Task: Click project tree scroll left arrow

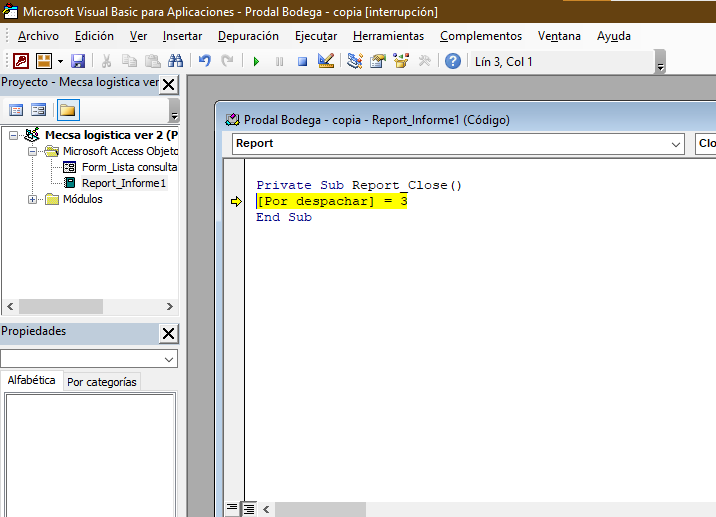Action: pos(11,306)
